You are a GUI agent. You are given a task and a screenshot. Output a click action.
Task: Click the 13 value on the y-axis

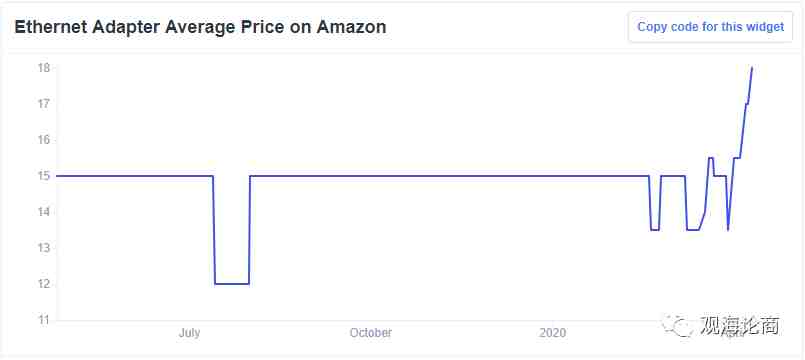[43, 248]
